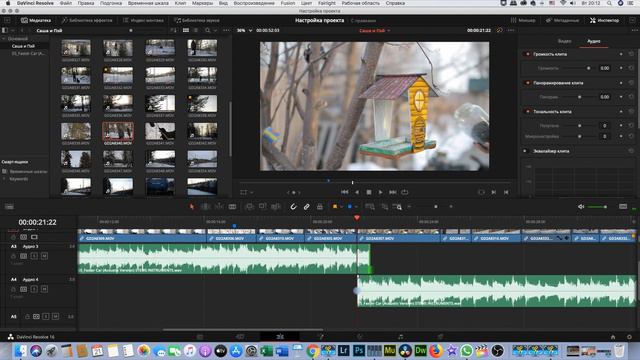640x360 pixels.
Task: Open the Маркеры menu
Action: [202, 3]
